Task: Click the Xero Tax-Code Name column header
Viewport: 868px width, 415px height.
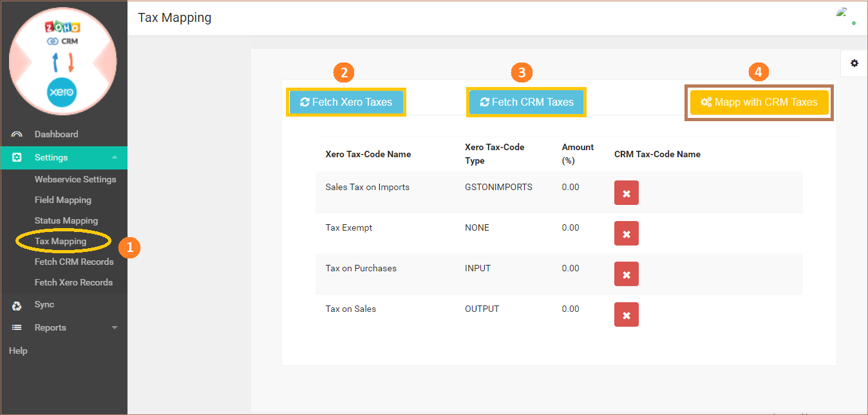Action: 368,154
